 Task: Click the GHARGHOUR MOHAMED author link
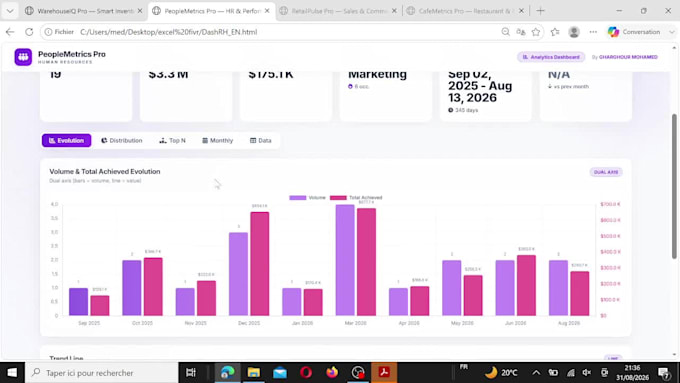(628, 57)
